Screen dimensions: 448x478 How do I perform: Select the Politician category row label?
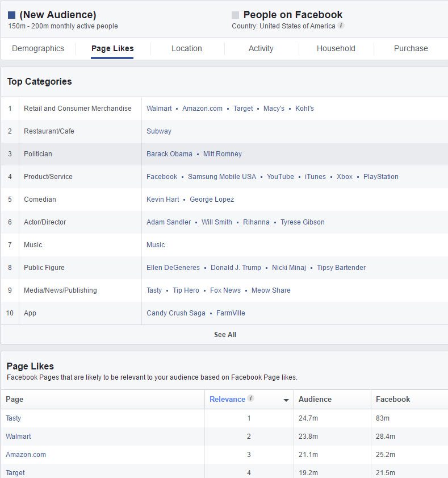coord(38,154)
